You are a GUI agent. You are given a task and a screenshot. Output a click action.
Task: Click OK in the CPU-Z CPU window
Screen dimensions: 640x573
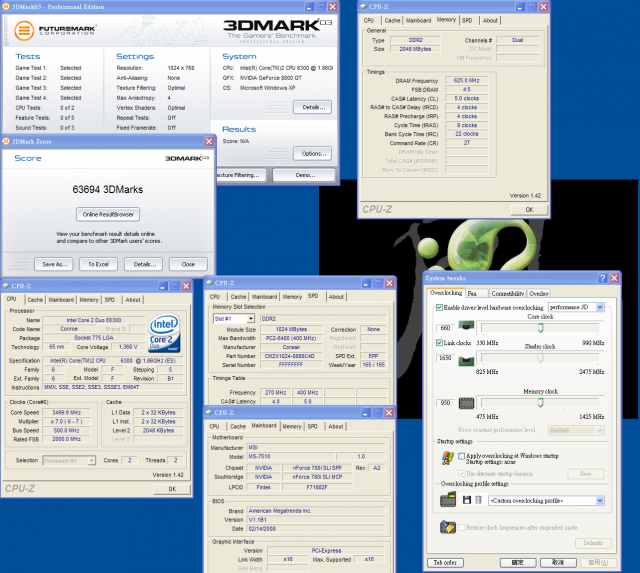point(172,489)
